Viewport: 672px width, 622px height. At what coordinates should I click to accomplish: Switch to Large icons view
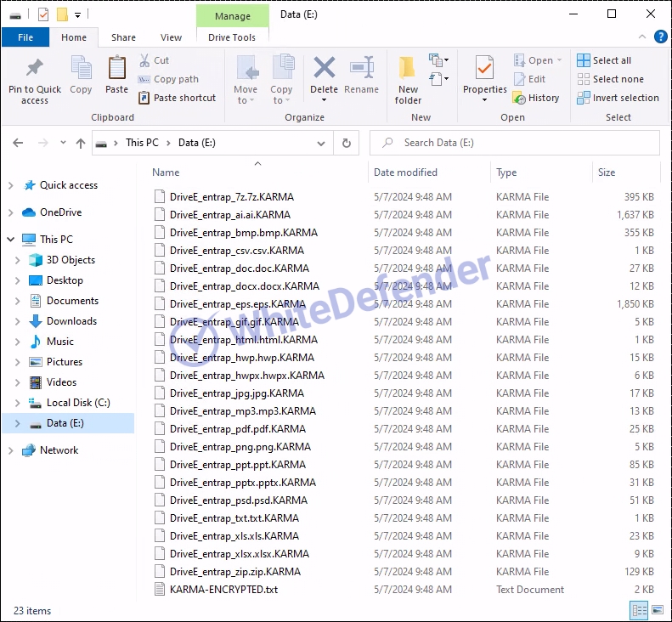point(658,610)
